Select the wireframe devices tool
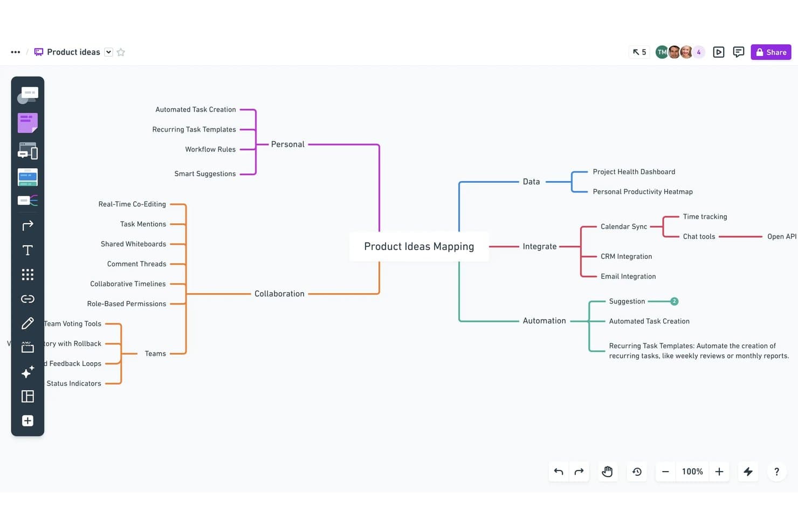Viewport: 798px width, 532px height. (27, 151)
